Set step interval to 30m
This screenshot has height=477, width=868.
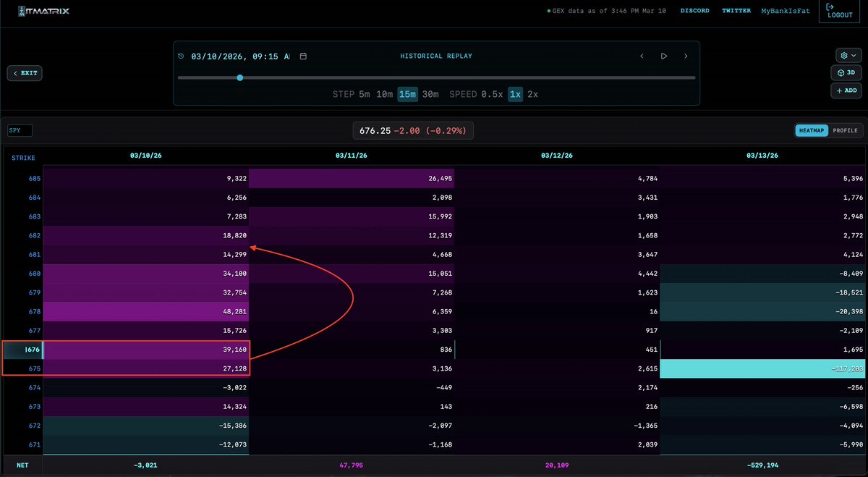pos(430,94)
